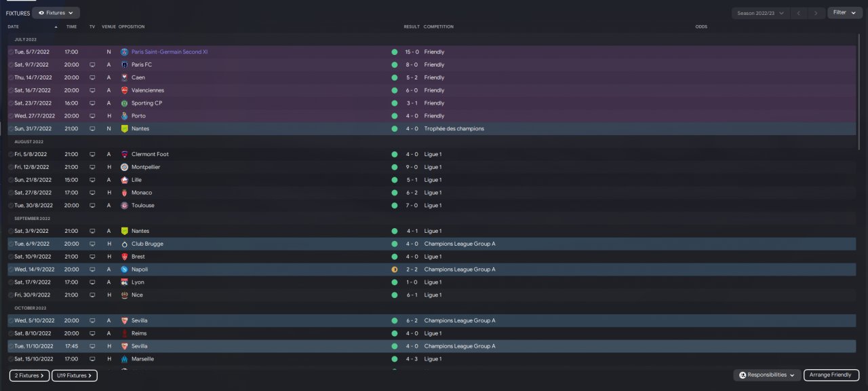Open the Fixtures view dropdown
The width and height of the screenshot is (868, 391).
pyautogui.click(x=56, y=13)
